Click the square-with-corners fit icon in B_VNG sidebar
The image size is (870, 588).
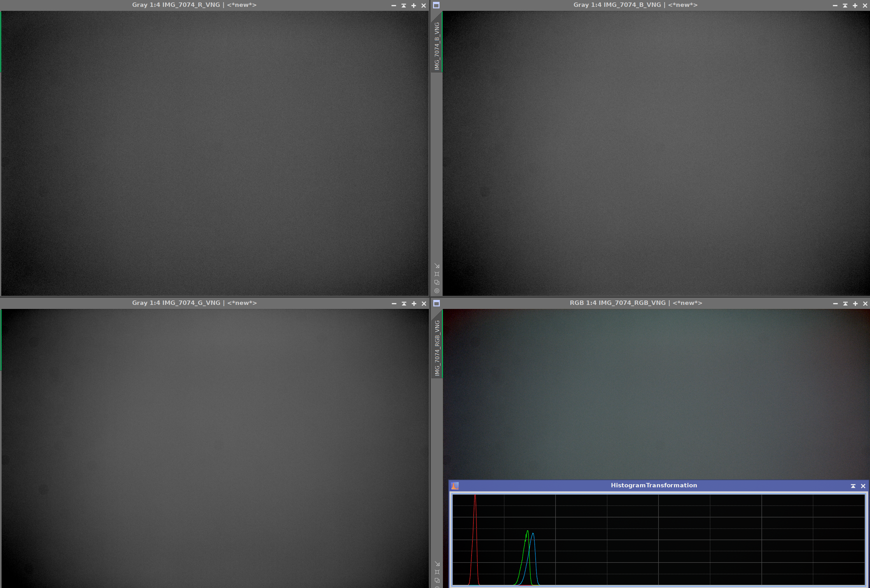[x=437, y=274]
